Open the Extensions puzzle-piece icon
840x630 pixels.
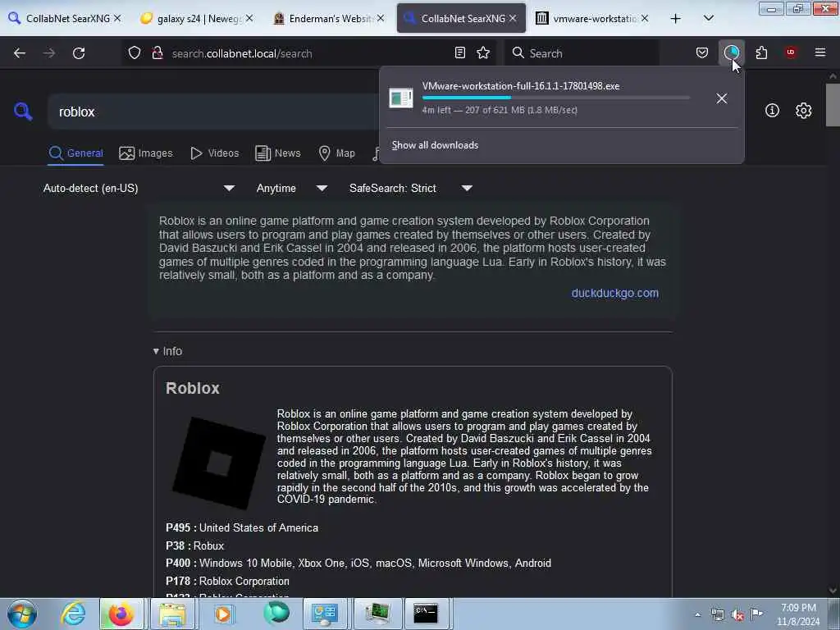761,52
